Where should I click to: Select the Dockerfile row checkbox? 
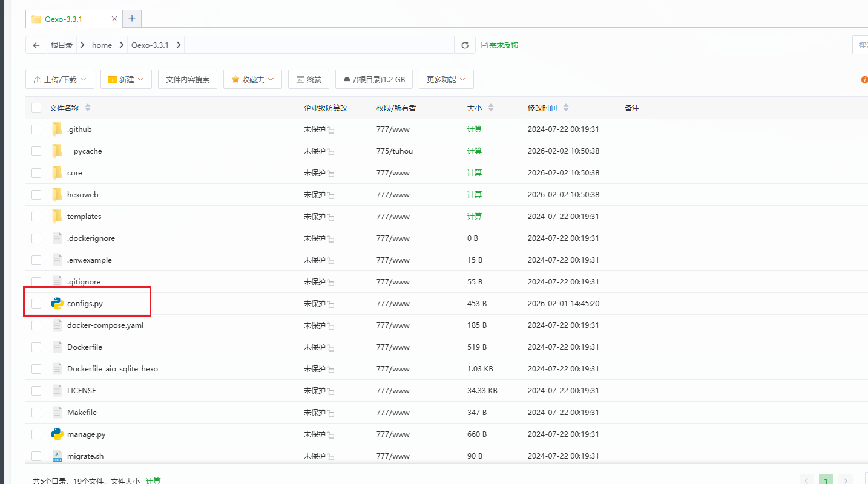coord(36,347)
